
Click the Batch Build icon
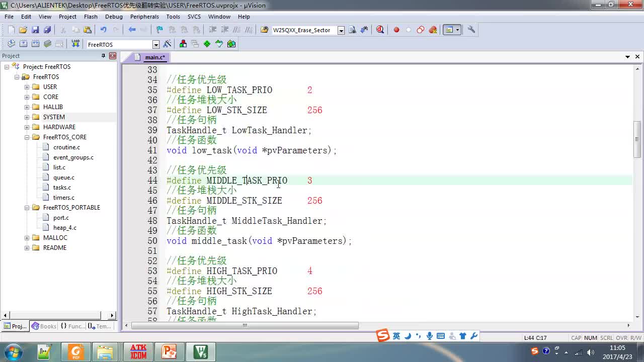(x=47, y=44)
